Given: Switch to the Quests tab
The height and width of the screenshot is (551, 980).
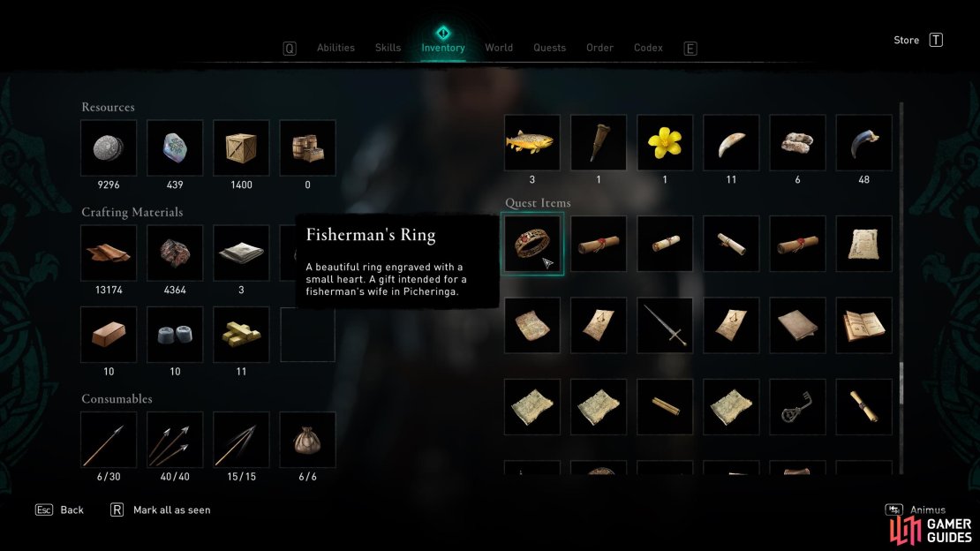Looking at the screenshot, I should coord(549,48).
